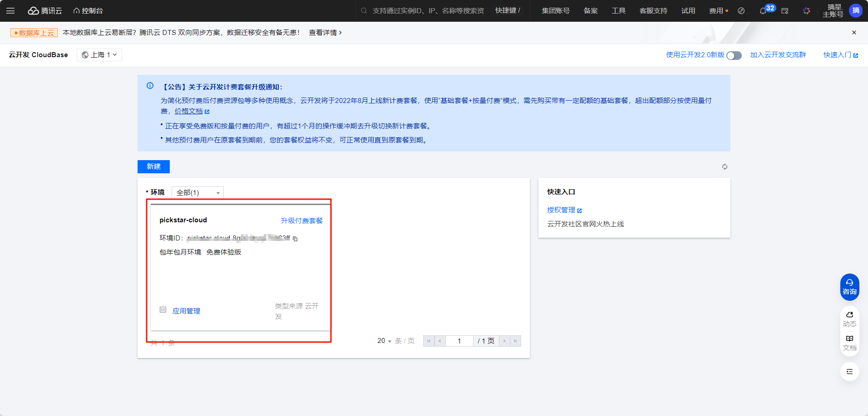
Task: Click the 新建 button
Action: (x=153, y=166)
